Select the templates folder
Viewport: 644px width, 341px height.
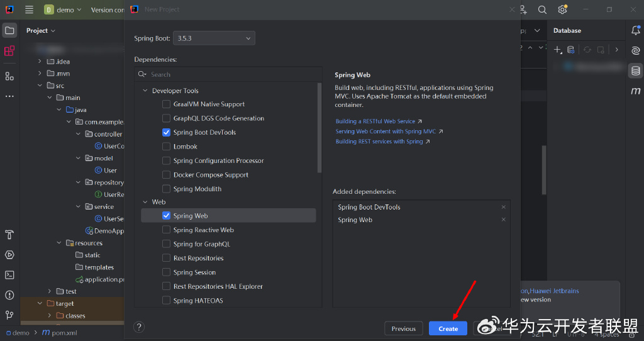click(95, 267)
